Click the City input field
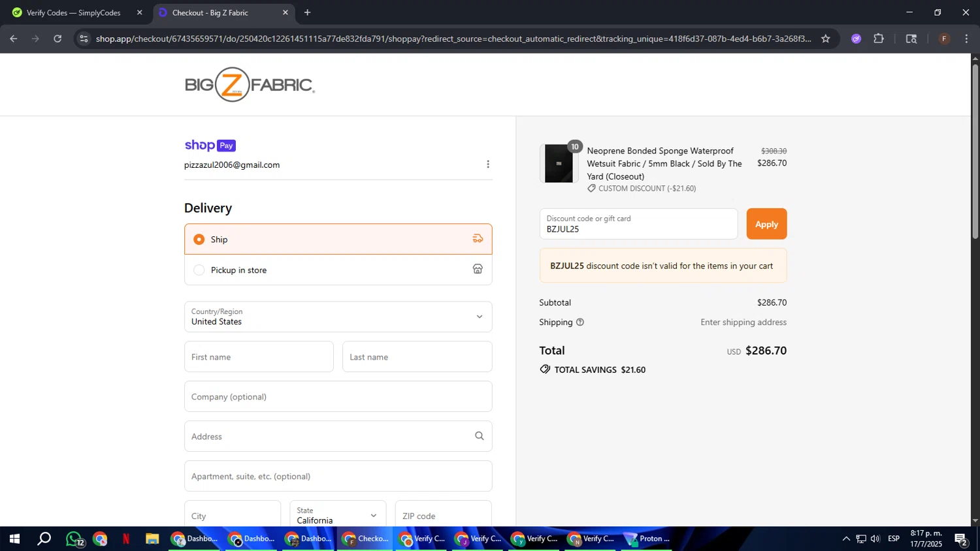 (x=233, y=515)
